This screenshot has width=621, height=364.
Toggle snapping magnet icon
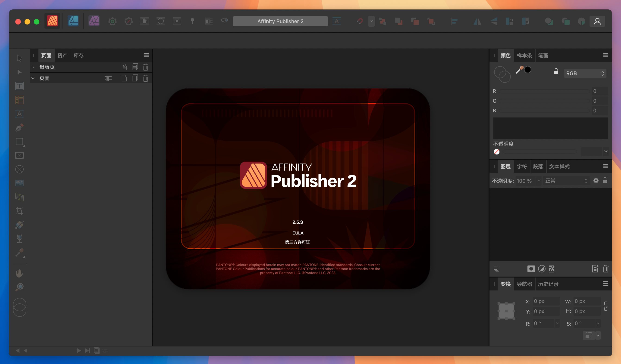pyautogui.click(x=360, y=22)
